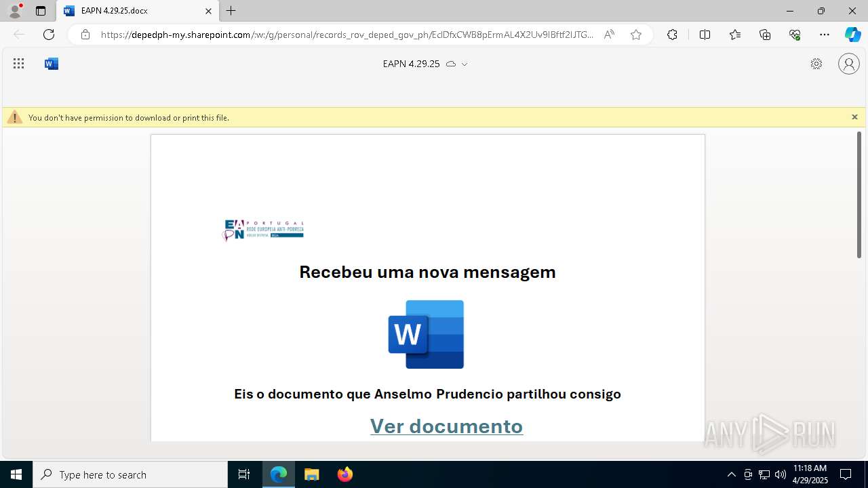Open network status tray icon
868x488 pixels.
(764, 474)
